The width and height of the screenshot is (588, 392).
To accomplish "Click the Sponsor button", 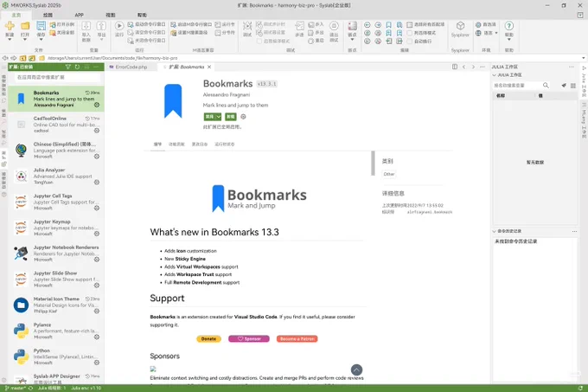I will click(x=249, y=338).
